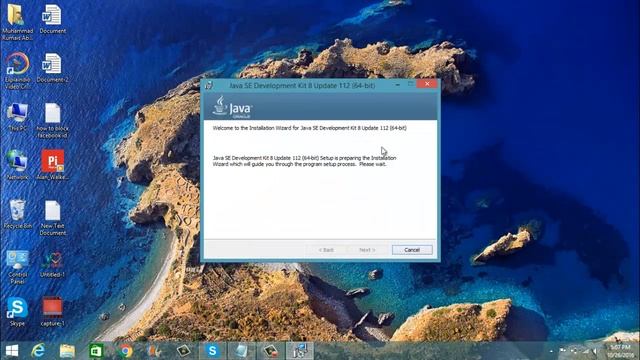Open the Muhammad user folder desktop icon
This screenshot has width=640, height=360.
click(x=17, y=22)
